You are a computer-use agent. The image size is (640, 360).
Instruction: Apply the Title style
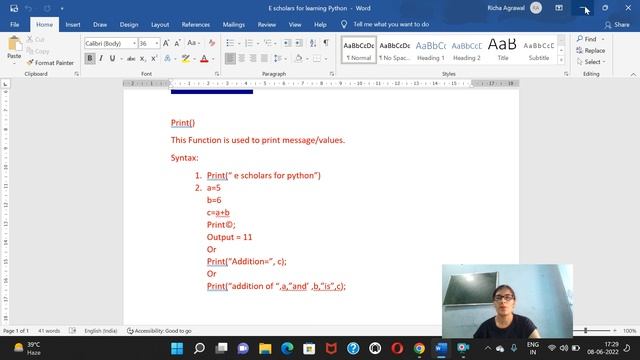[x=502, y=51]
